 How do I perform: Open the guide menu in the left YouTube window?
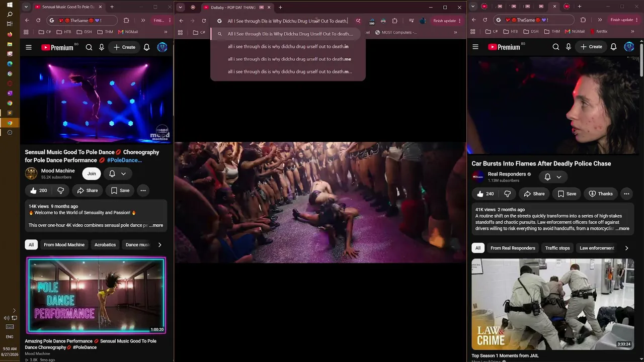click(29, 47)
